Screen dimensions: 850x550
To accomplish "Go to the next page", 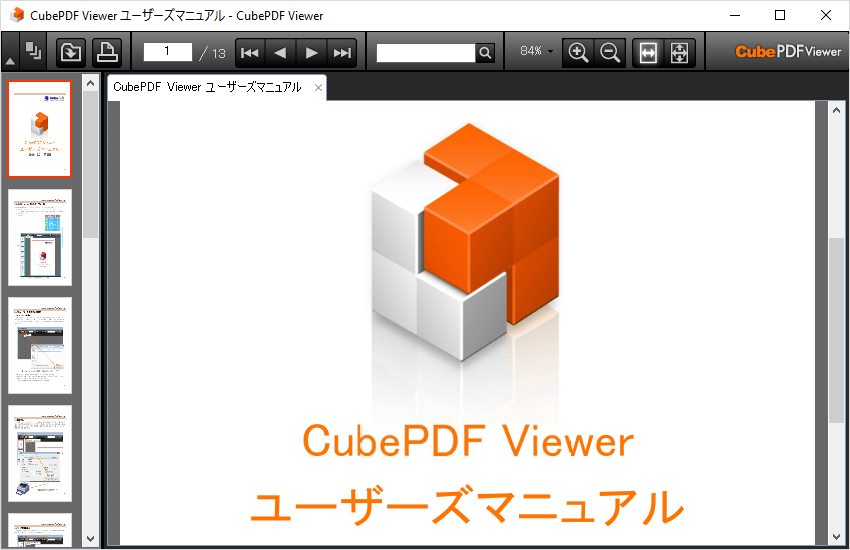I will 311,53.
